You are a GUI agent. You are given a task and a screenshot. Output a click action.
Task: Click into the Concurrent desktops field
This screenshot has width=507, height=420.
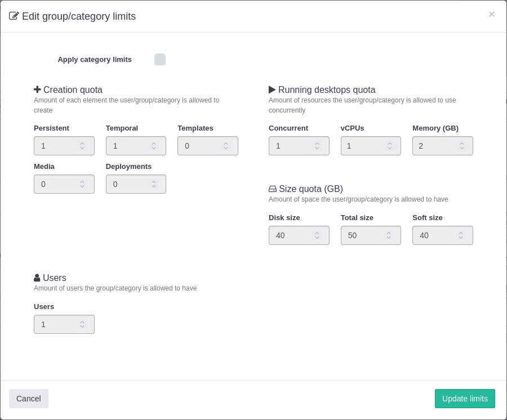pos(291,146)
